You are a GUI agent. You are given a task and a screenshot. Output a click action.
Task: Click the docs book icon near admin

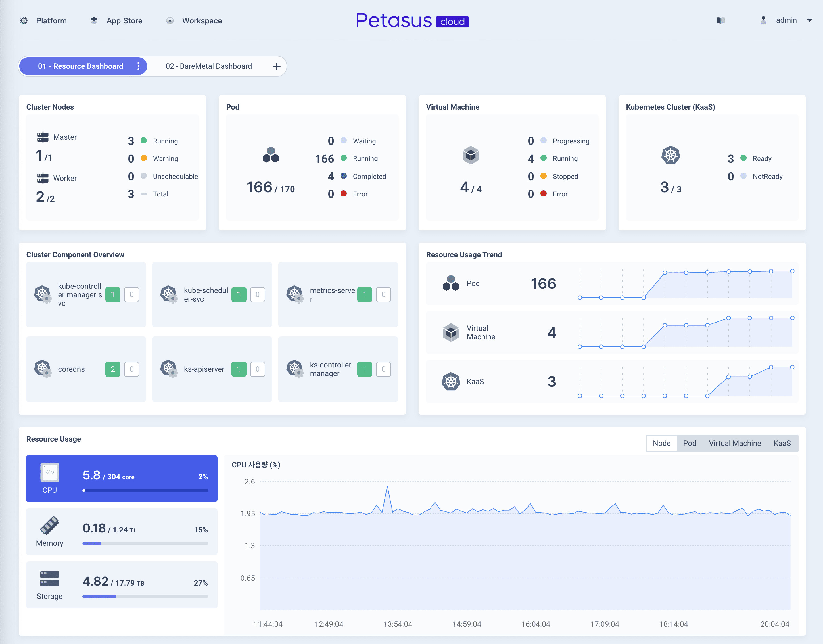[x=720, y=20]
